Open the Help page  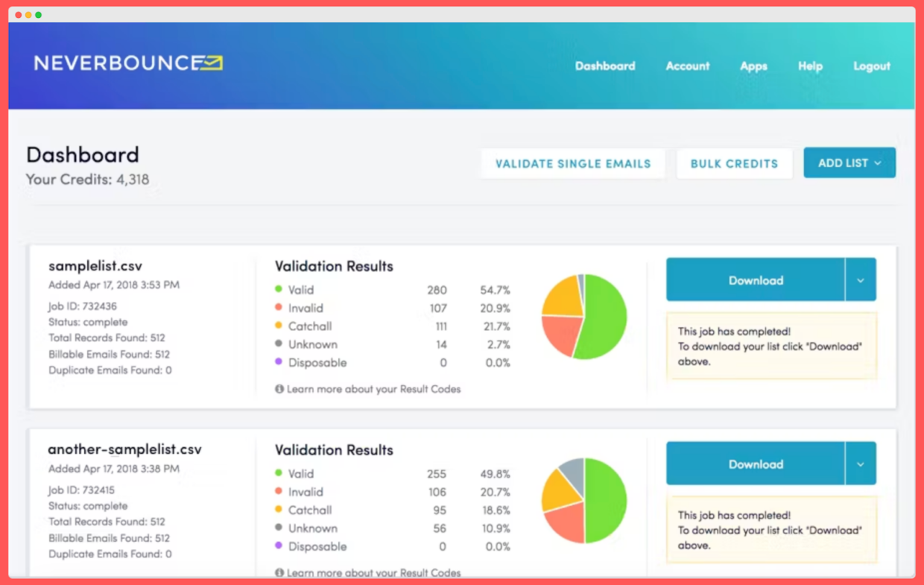(810, 66)
